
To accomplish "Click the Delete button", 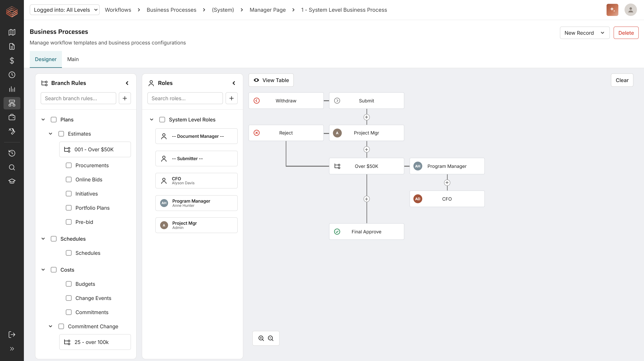I will point(626,33).
